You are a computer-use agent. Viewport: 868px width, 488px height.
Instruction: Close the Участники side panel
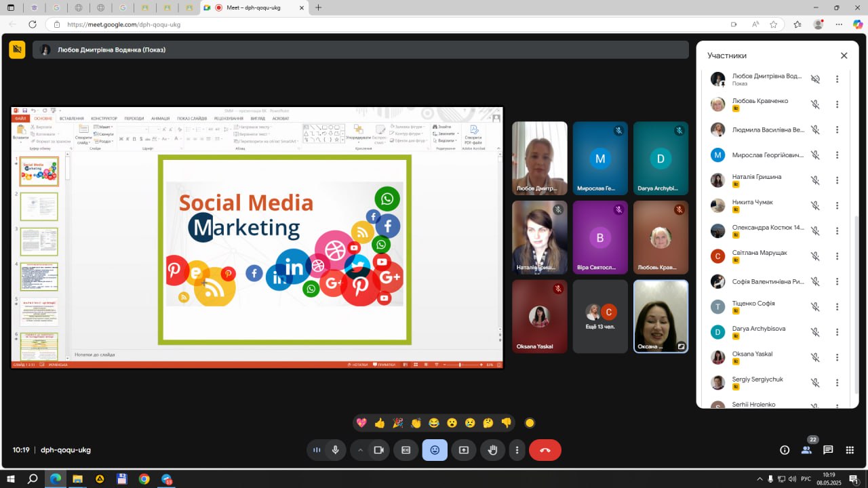pos(844,56)
